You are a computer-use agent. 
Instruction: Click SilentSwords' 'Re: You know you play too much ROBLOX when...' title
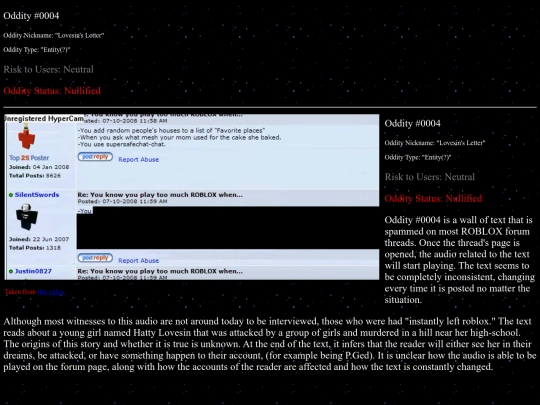pyautogui.click(x=160, y=195)
